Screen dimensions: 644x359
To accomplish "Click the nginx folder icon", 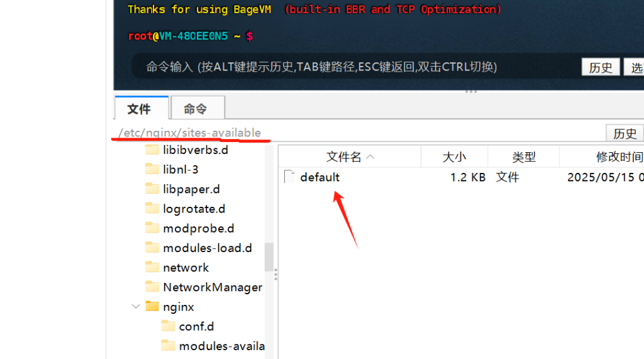I will tap(152, 306).
